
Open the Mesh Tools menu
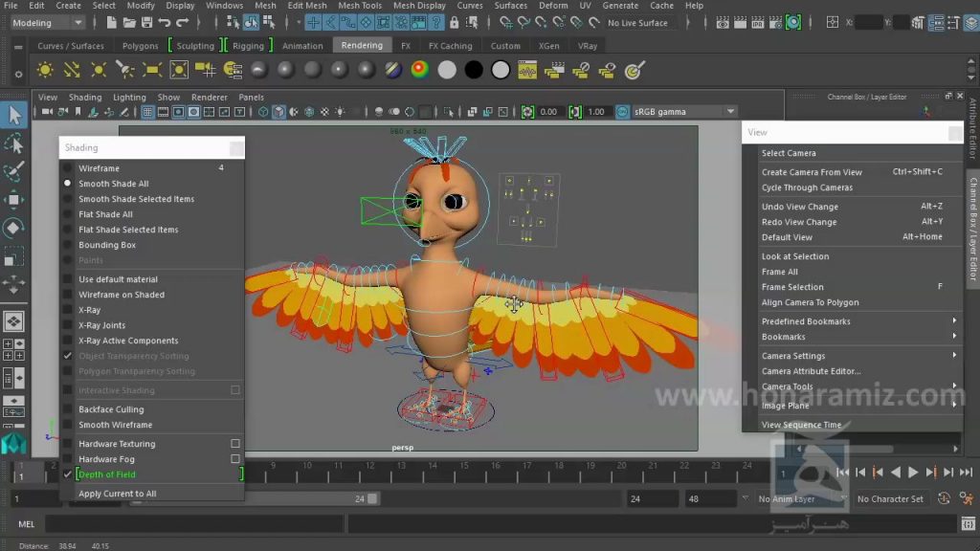pyautogui.click(x=360, y=6)
